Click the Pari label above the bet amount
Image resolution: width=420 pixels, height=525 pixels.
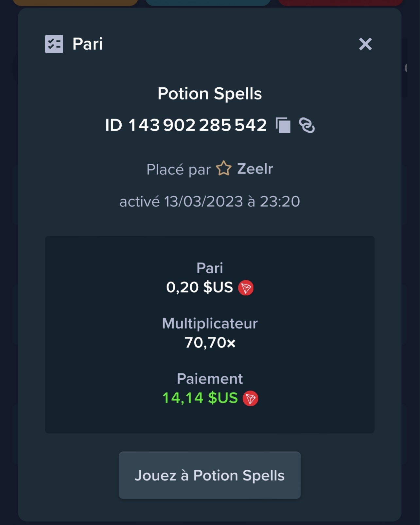click(x=210, y=268)
